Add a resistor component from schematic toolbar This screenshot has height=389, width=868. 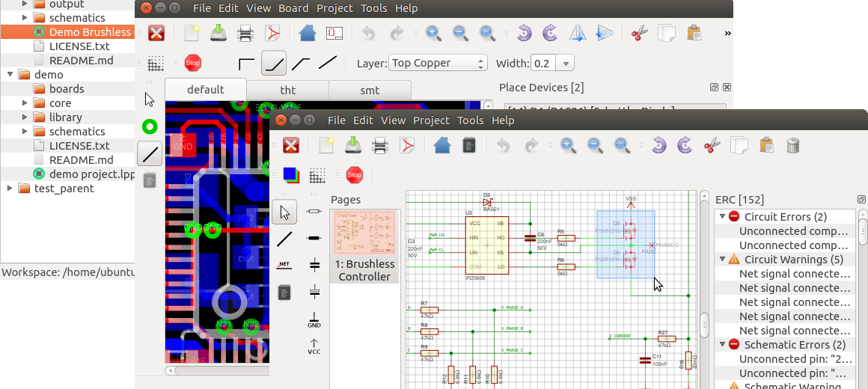pyautogui.click(x=314, y=212)
